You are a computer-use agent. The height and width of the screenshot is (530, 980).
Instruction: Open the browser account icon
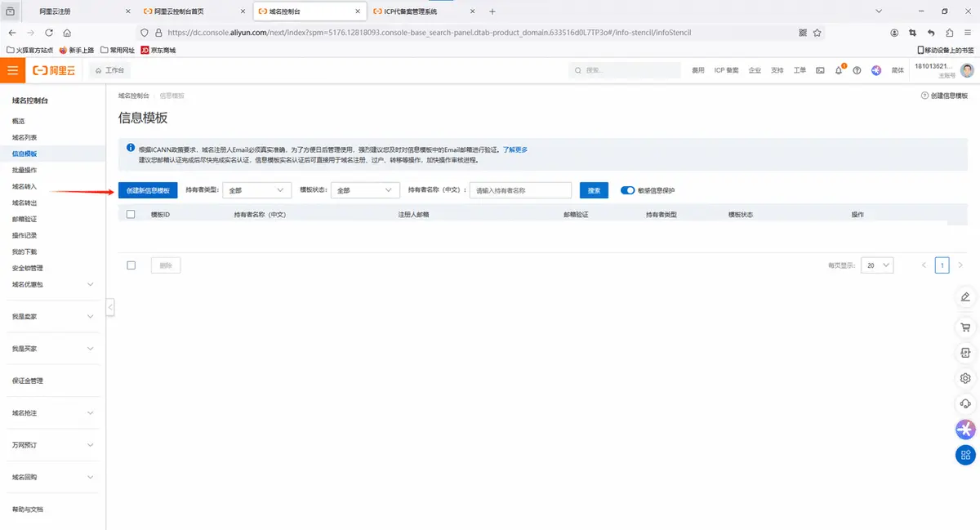point(894,33)
